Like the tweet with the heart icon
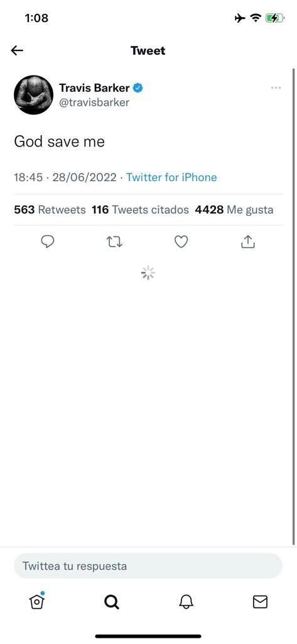Screen dimensions: 297x644 coord(181,242)
